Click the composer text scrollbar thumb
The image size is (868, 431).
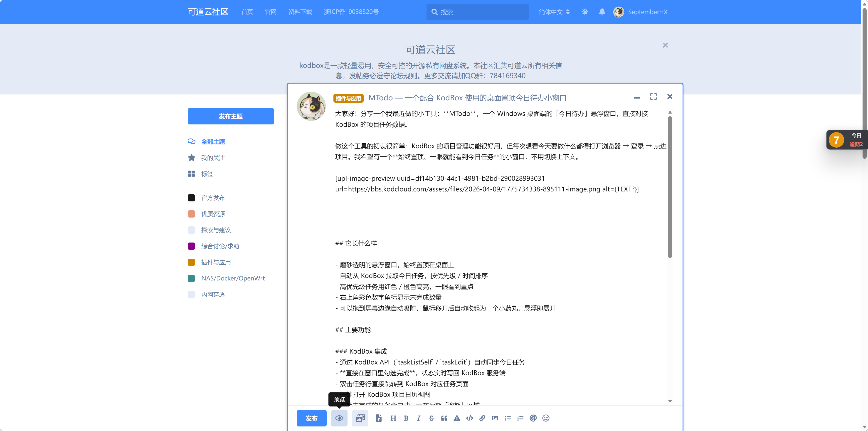(670, 187)
